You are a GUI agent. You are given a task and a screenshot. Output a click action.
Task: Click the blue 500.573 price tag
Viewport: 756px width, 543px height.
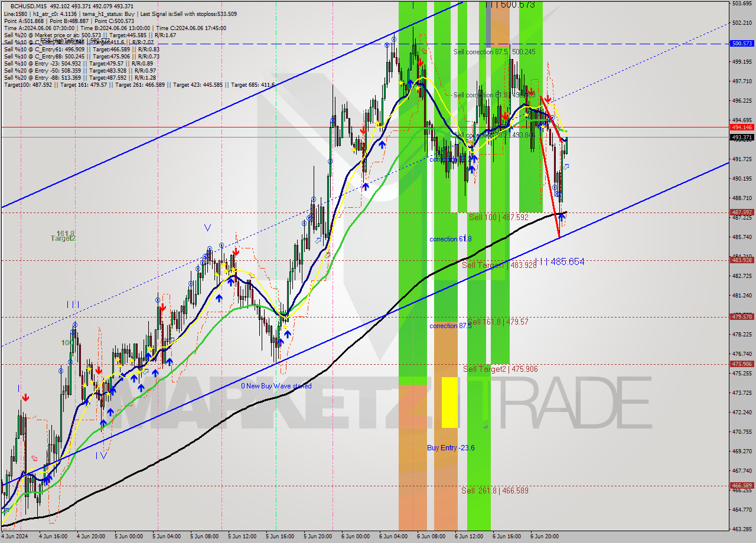coord(742,44)
